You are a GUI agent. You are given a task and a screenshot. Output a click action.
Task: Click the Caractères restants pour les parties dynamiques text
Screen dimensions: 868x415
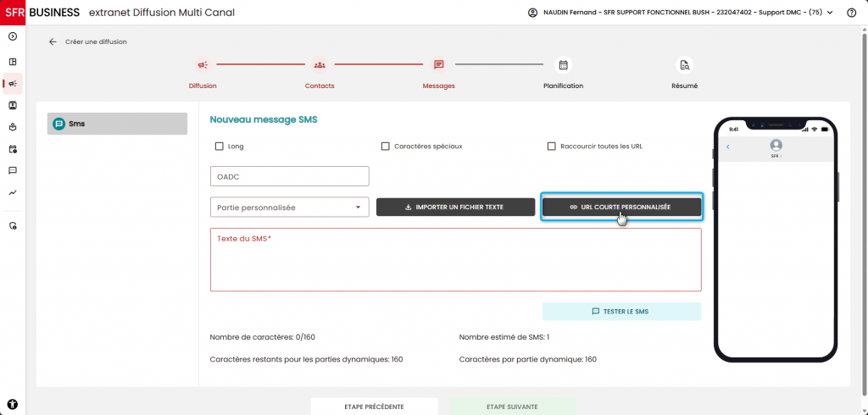pos(306,360)
